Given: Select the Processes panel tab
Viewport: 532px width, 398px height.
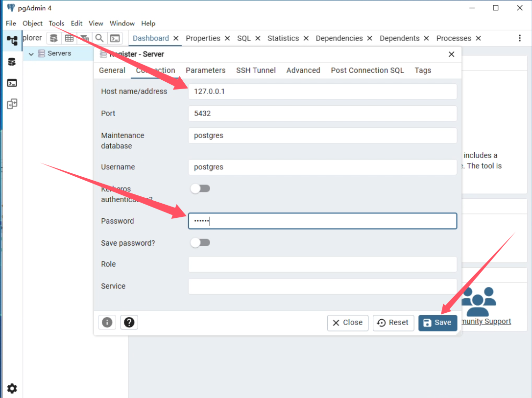Looking at the screenshot, I should pos(454,38).
